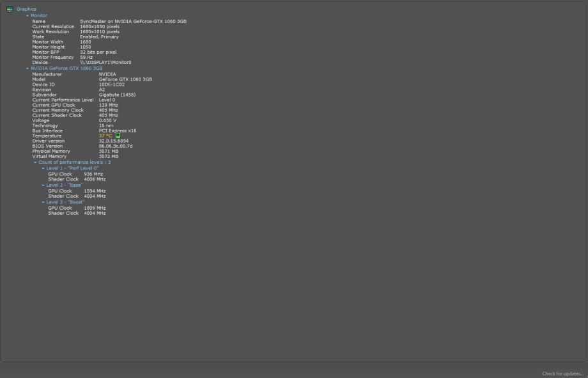
Task: Select the SyncMaster on NVIDIA GeForce monitor name
Action: [x=133, y=21]
